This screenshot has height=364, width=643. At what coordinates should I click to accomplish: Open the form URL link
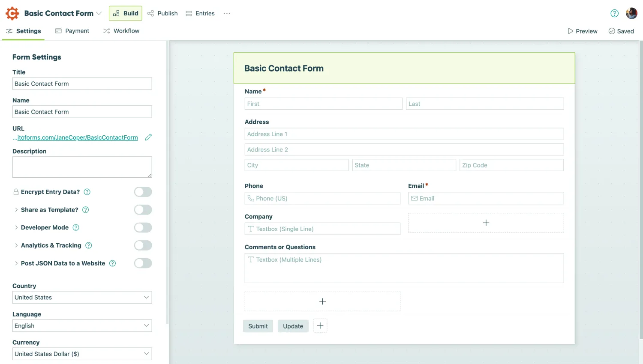pyautogui.click(x=76, y=137)
